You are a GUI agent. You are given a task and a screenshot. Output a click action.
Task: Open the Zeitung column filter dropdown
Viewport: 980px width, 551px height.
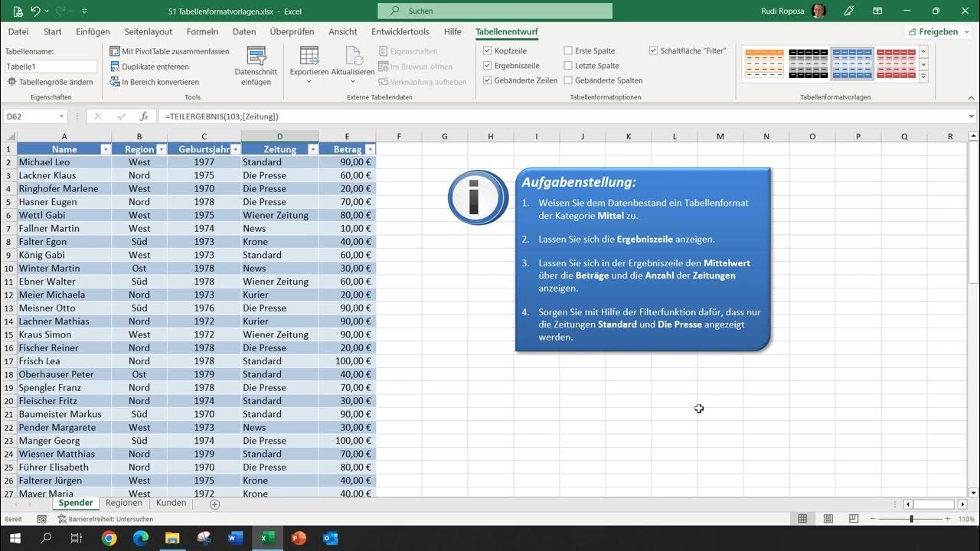(312, 149)
